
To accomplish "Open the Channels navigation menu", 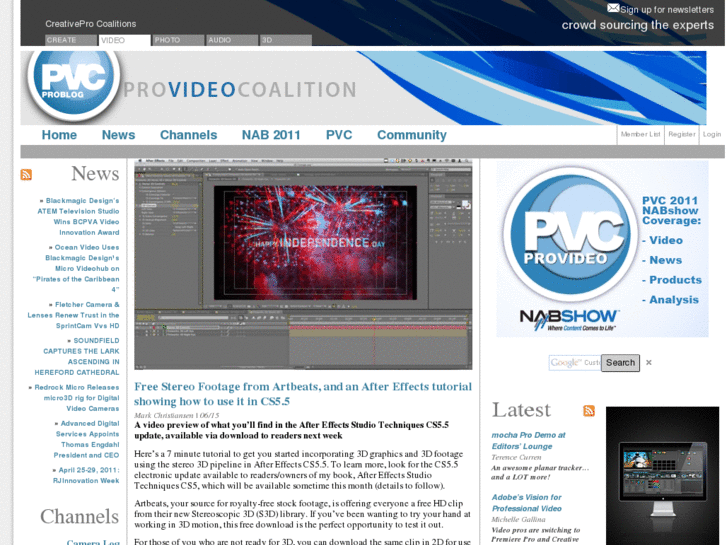I will [x=188, y=135].
